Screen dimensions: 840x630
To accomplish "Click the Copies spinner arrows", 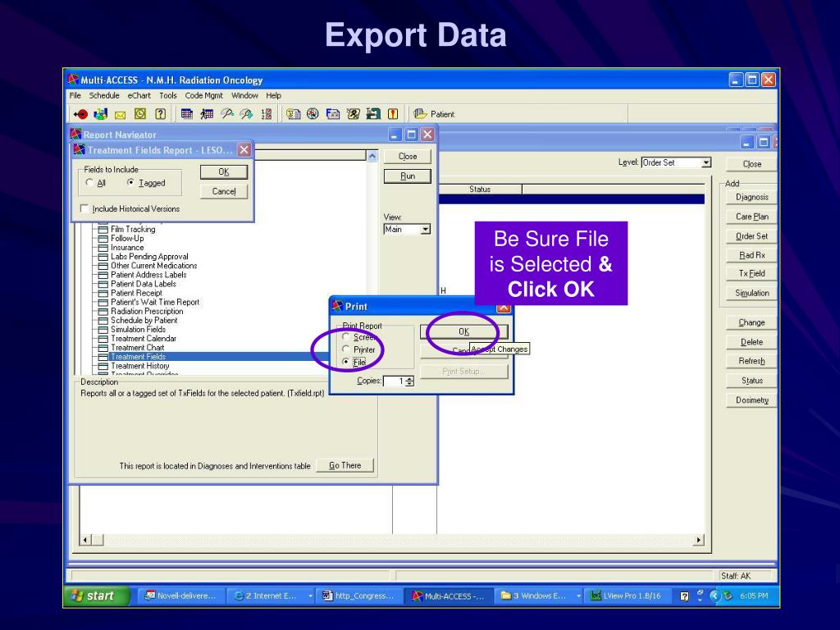I will click(410, 381).
